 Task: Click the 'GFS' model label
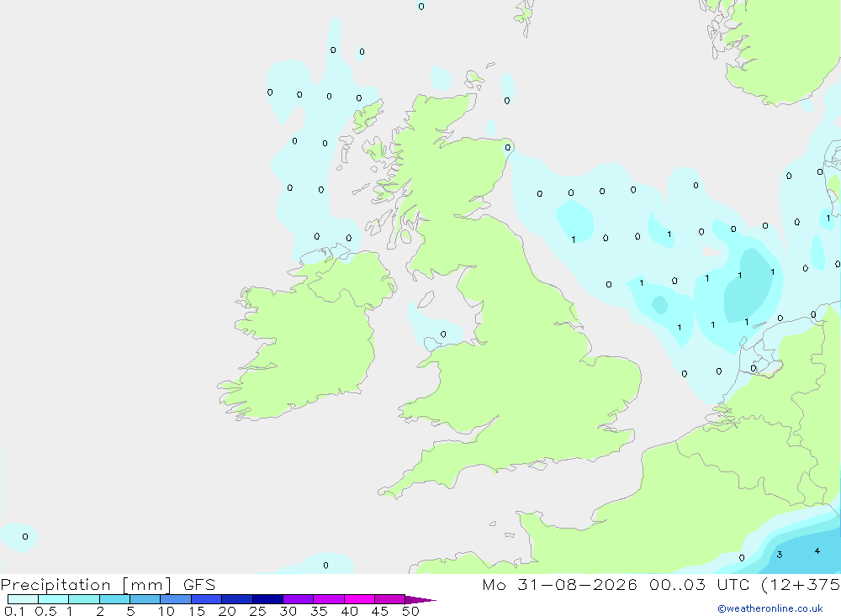coord(199,585)
